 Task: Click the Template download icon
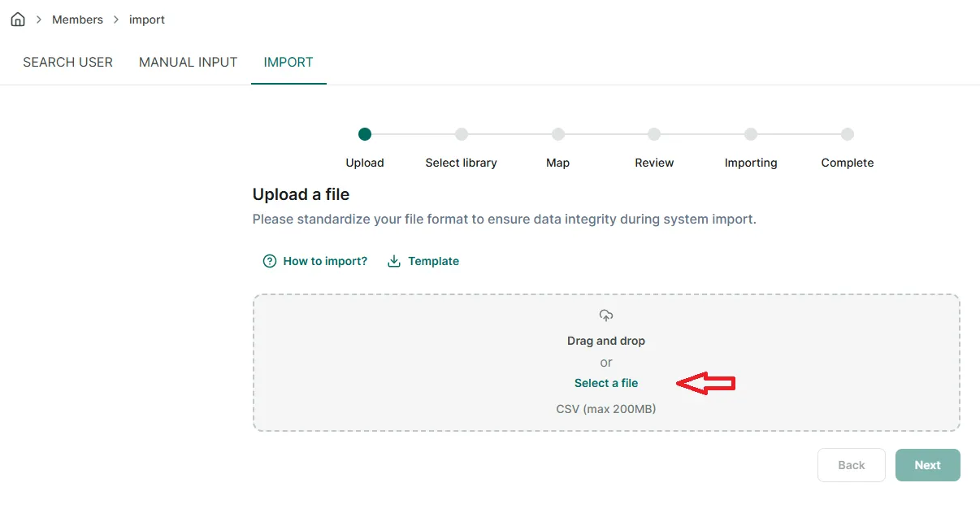(394, 261)
